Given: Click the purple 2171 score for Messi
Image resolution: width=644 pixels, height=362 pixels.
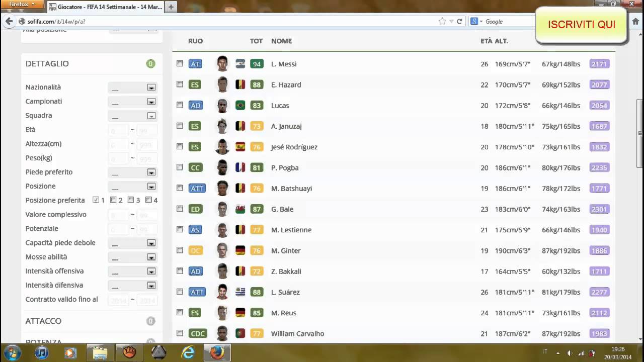Looking at the screenshot, I should click(599, 64).
